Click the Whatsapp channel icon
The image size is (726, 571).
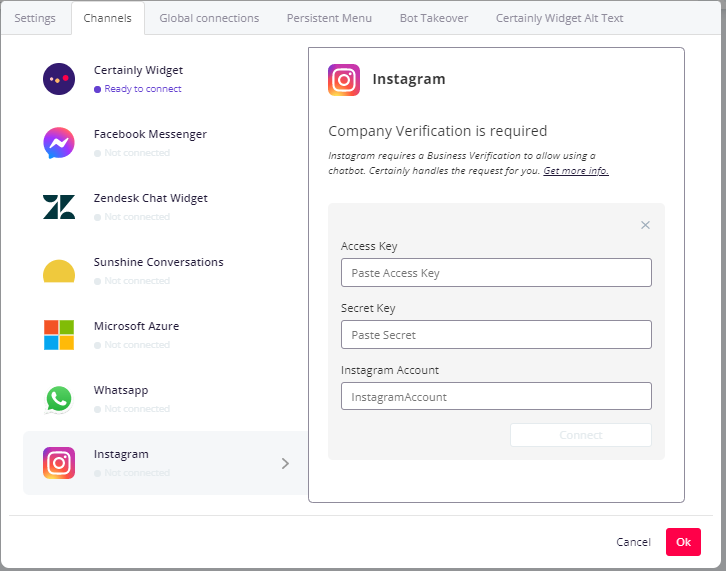click(59, 399)
